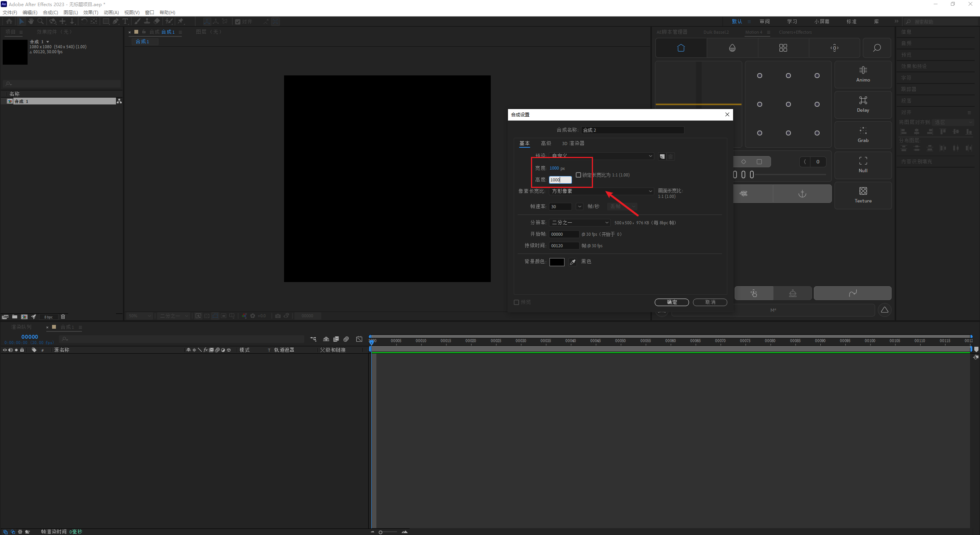The height and width of the screenshot is (535, 980).
Task: Switch to the 高级 tab
Action: [x=546, y=143]
